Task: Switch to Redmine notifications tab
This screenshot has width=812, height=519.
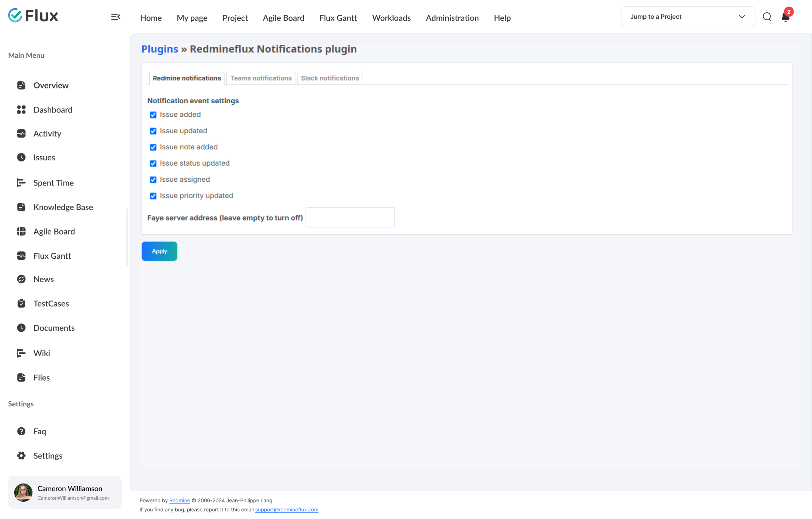Action: tap(187, 78)
